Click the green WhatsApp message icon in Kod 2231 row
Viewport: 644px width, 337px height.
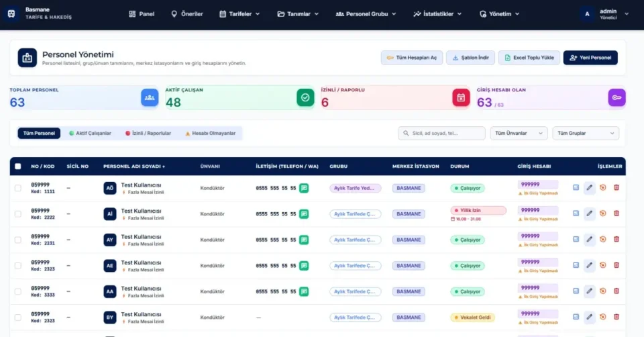pos(304,240)
